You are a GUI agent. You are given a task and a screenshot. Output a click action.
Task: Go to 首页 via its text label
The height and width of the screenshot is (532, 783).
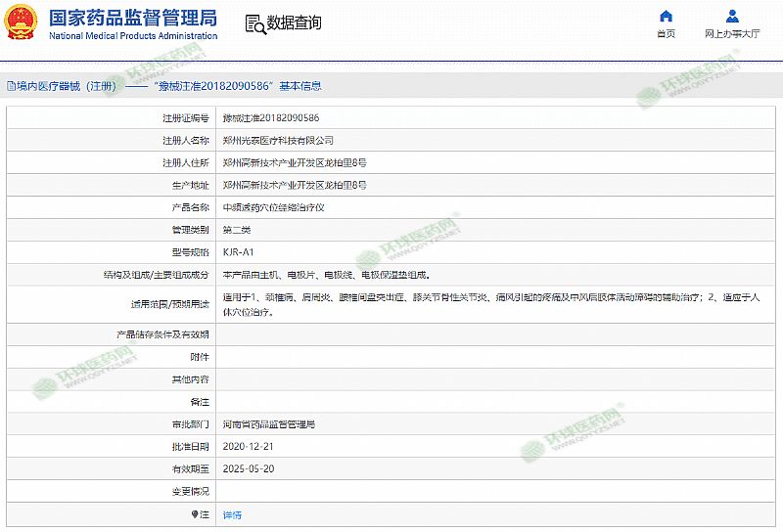666,33
